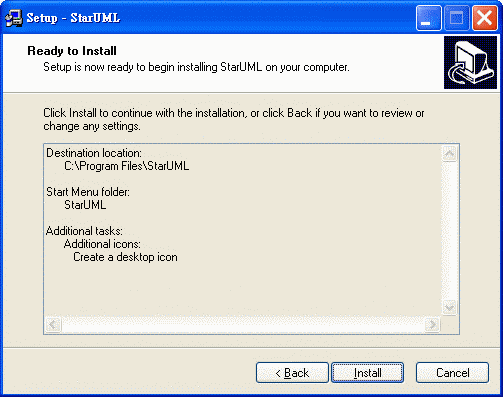The image size is (503, 397).
Task: Click the 'Setup - StarUML' title bar text
Action: pyautogui.click(x=73, y=18)
